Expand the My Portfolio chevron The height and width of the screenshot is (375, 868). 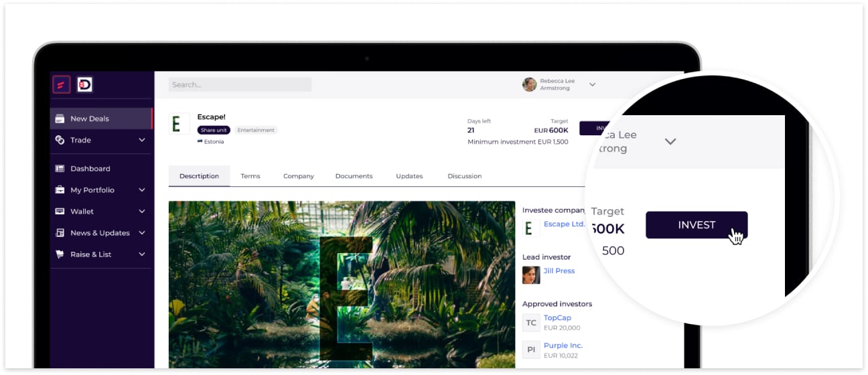point(142,190)
